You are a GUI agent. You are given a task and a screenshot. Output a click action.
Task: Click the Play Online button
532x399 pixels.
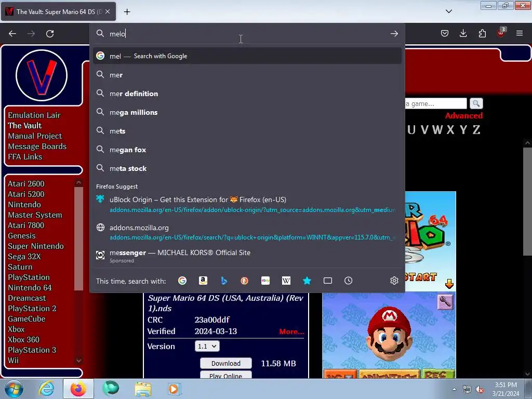click(x=225, y=375)
